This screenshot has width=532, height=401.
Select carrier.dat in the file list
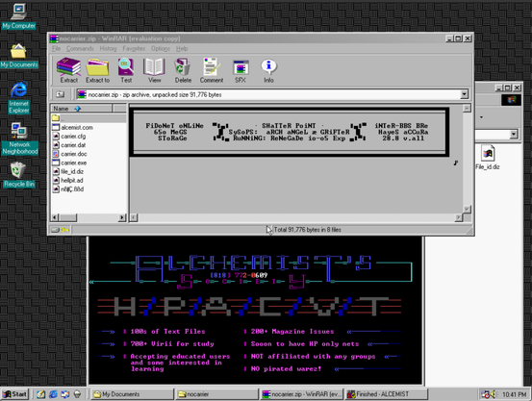[x=73, y=145]
